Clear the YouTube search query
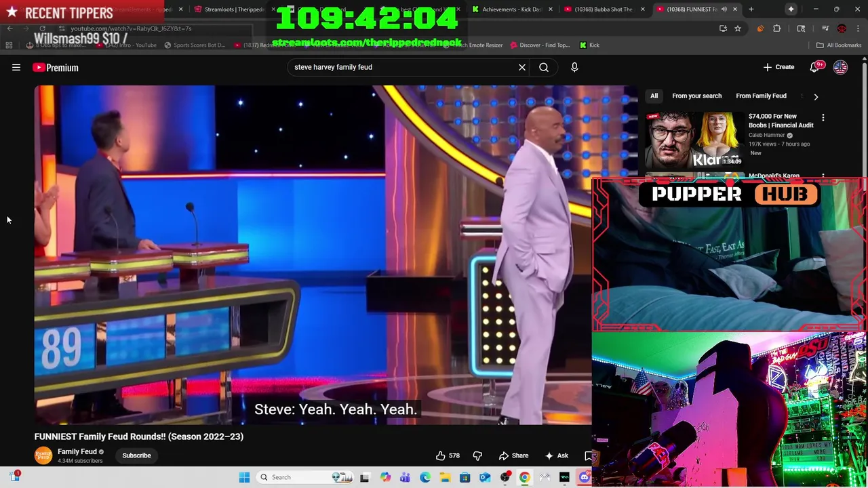Image resolution: width=868 pixels, height=488 pixels. [x=522, y=67]
